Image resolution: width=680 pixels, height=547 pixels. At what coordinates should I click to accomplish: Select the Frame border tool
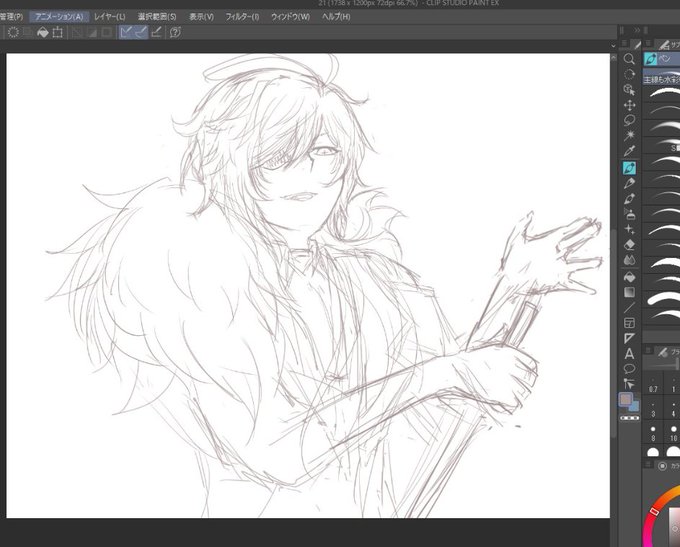[x=629, y=323]
